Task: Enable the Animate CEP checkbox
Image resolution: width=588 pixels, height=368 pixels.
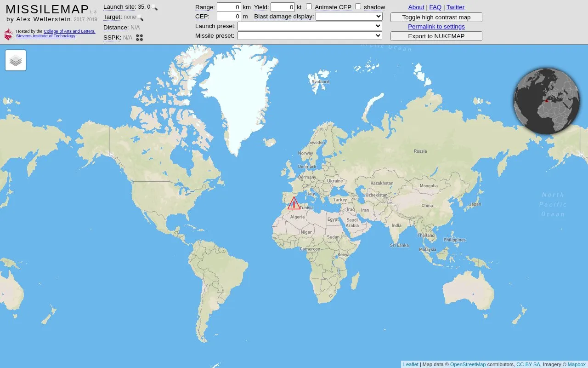Action: click(x=309, y=6)
